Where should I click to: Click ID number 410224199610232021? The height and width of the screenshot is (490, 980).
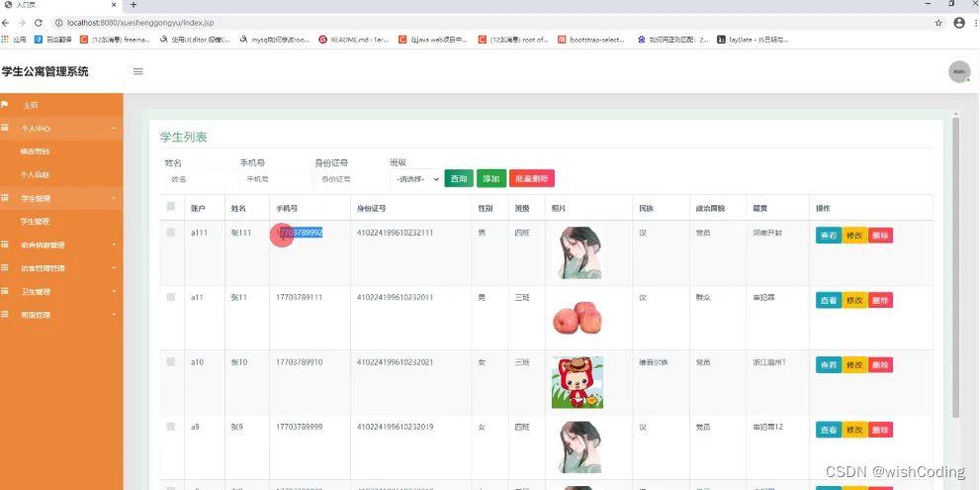pos(395,362)
